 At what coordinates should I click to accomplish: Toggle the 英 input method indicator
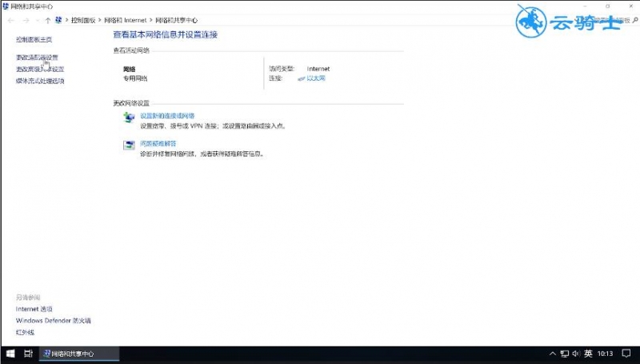pos(588,354)
